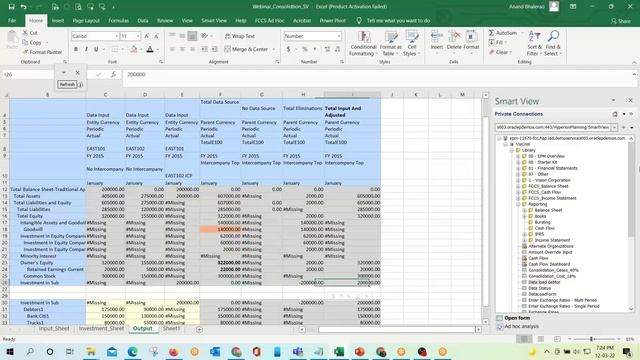Open the Excel icon in Windows taskbar
Viewport: 640px width, 360px height.
(x=339, y=351)
